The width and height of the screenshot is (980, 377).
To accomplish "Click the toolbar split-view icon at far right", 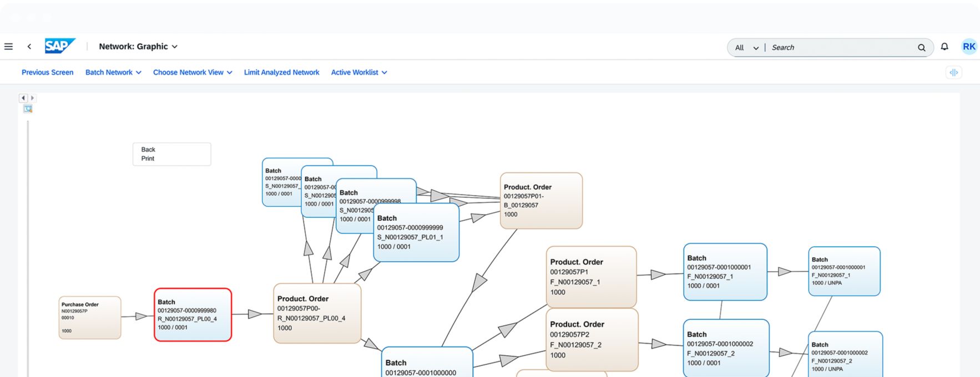I will click(x=953, y=73).
